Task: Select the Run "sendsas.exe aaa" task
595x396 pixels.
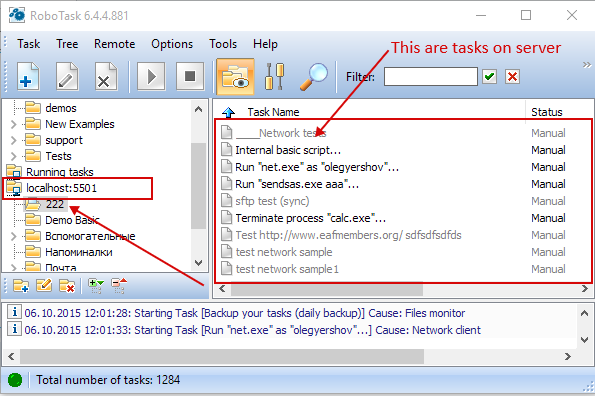Action: click(x=297, y=184)
